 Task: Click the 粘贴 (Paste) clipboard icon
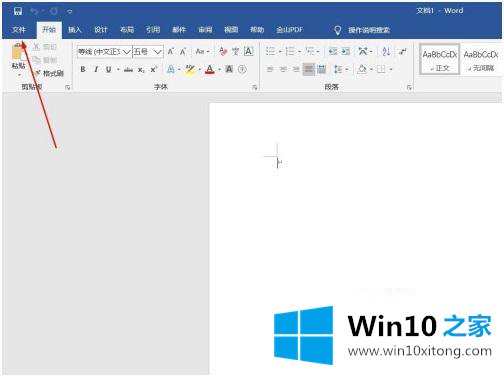(x=18, y=52)
